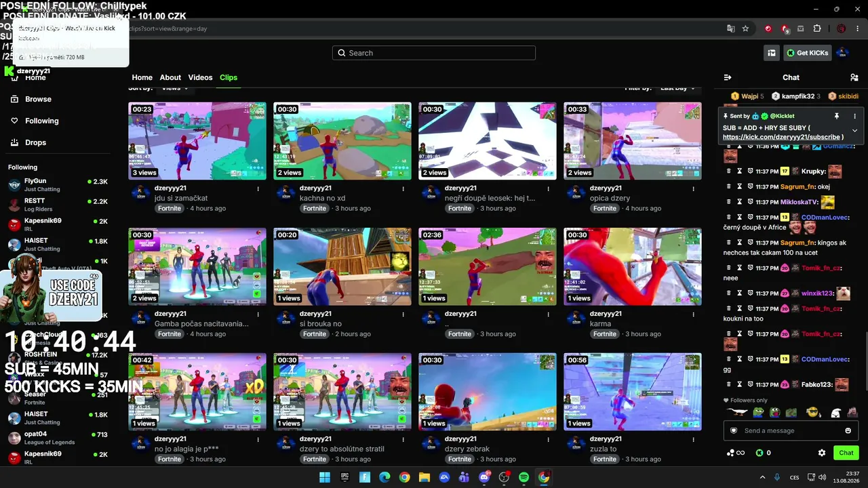Open the Windows Start menu
The image size is (868, 488).
325,477
